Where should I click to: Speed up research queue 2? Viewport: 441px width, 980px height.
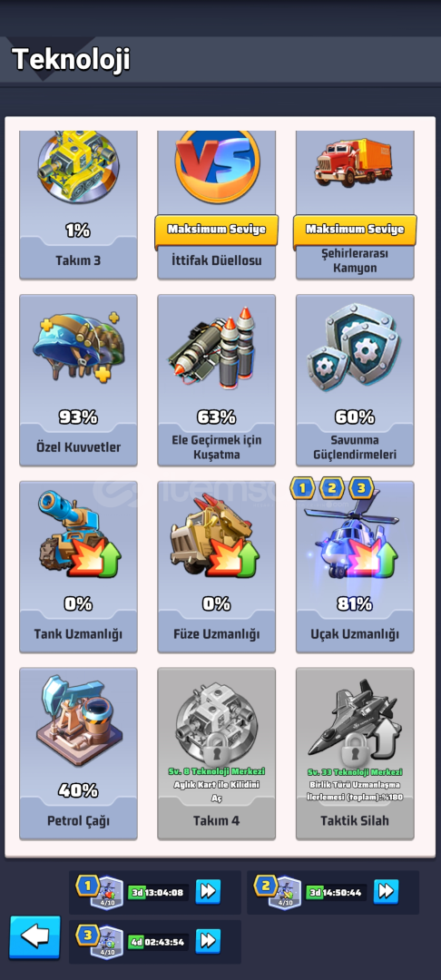tap(386, 891)
